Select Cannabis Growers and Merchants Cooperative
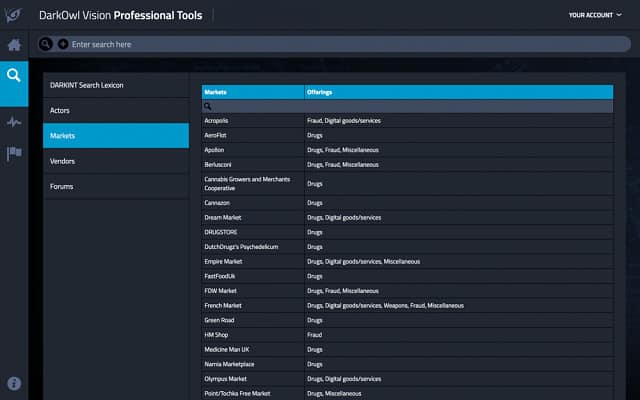This screenshot has height=400, width=640. point(407,184)
